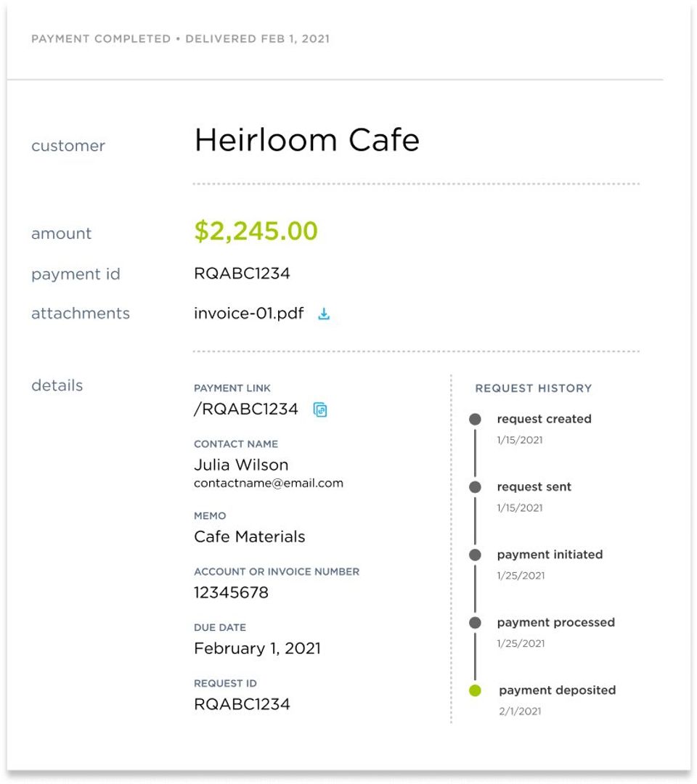The width and height of the screenshot is (697, 784).
Task: Download the invoice-01.pdf attachment icon
Action: pyautogui.click(x=324, y=314)
